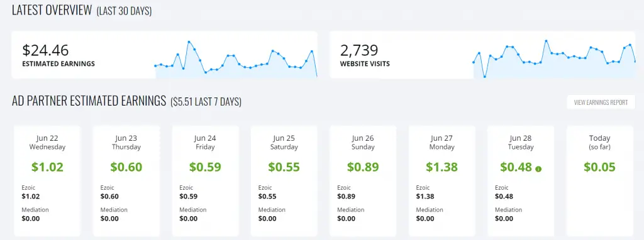644x240 pixels.
Task: Click the Ad Partner Estimated Earnings heading
Action: (89, 101)
